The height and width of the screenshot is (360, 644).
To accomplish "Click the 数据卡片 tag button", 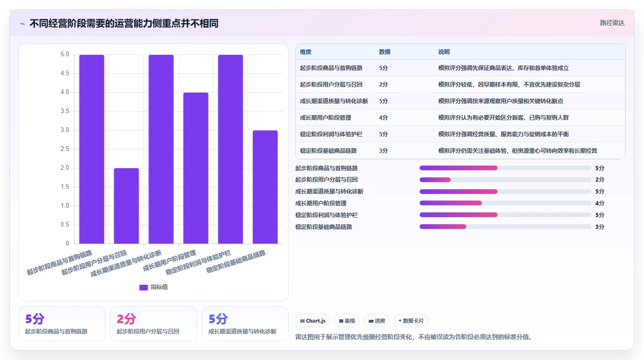I will point(411,321).
